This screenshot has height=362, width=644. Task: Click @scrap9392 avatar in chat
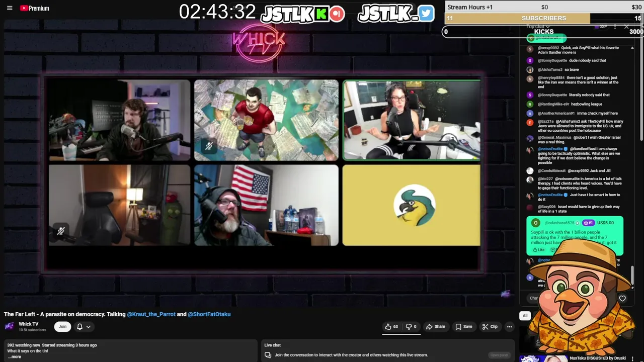[530, 49]
